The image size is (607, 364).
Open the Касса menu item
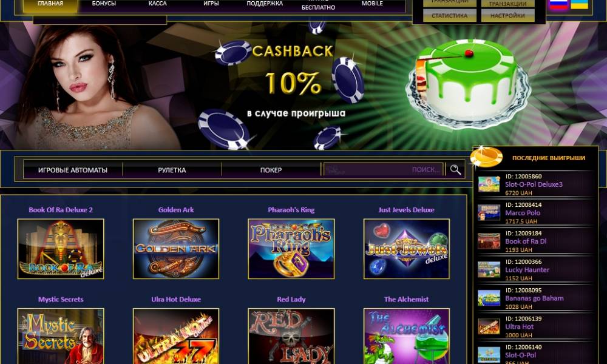[158, 4]
